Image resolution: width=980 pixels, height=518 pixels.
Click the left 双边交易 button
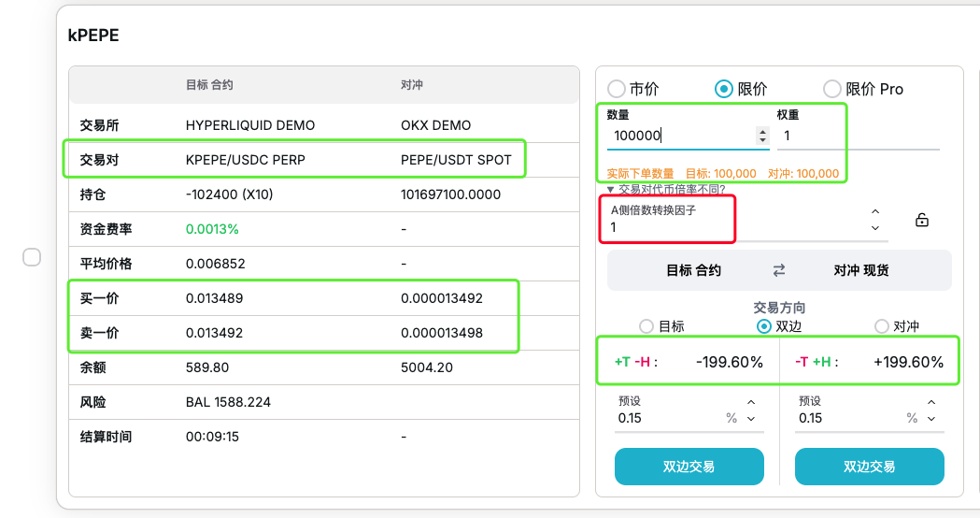tap(689, 467)
